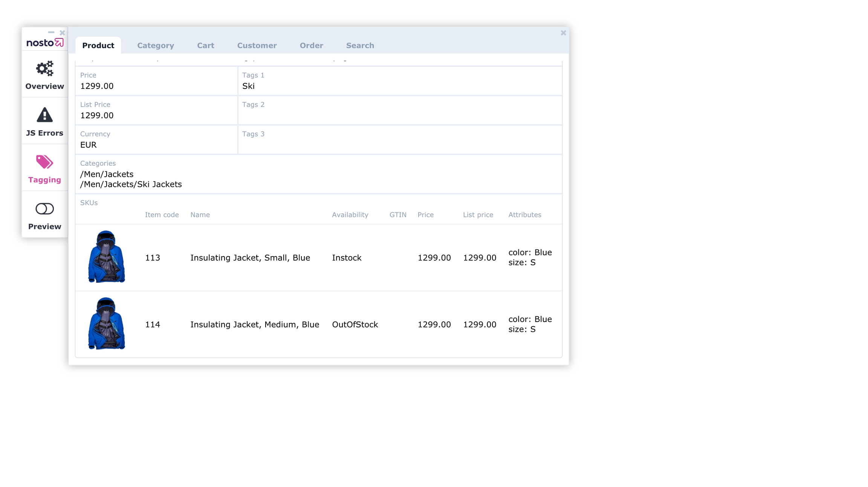Open the JS Errors warning icon
Viewport: 868px width, 487px height.
tap(44, 115)
